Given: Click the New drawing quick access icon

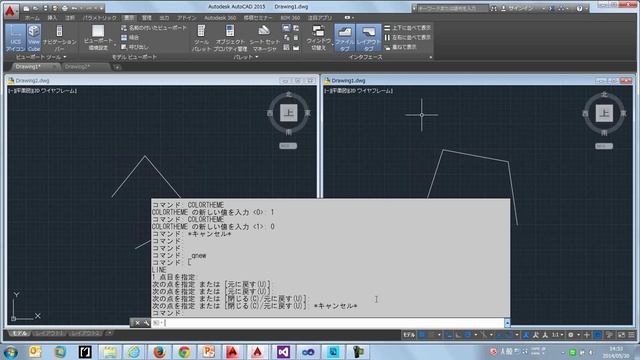Looking at the screenshot, I should coord(27,8).
